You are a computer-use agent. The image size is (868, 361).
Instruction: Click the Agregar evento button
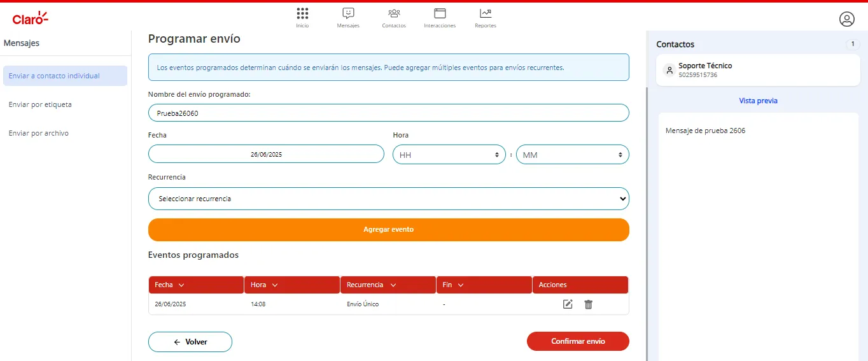tap(389, 230)
